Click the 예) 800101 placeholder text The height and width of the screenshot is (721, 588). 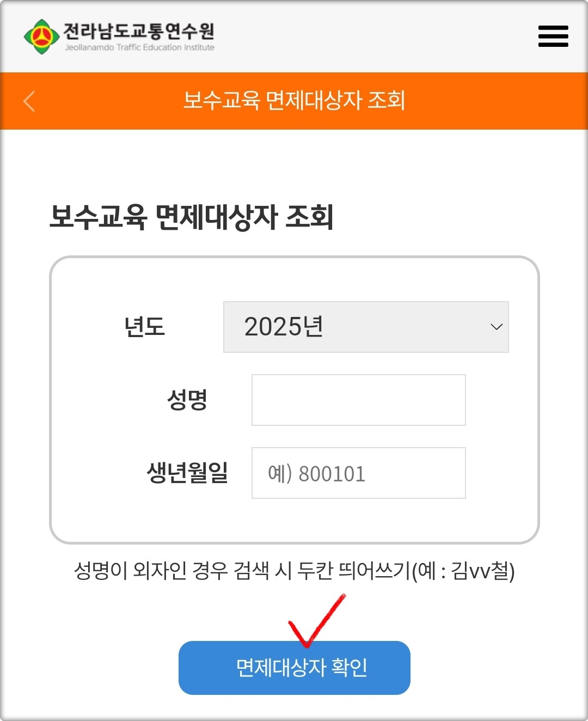coord(316,473)
